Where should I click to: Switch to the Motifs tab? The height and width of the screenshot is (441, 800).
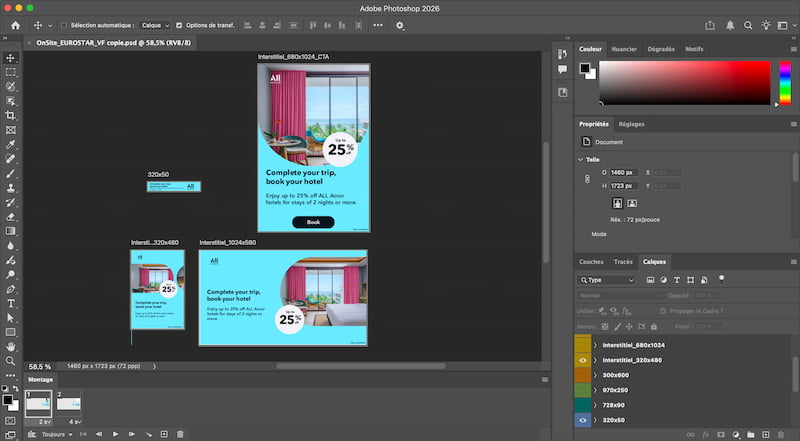click(694, 49)
